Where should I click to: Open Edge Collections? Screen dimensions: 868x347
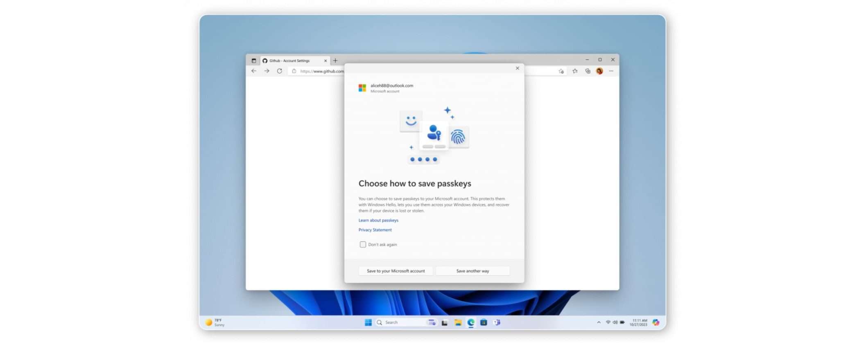click(x=588, y=71)
